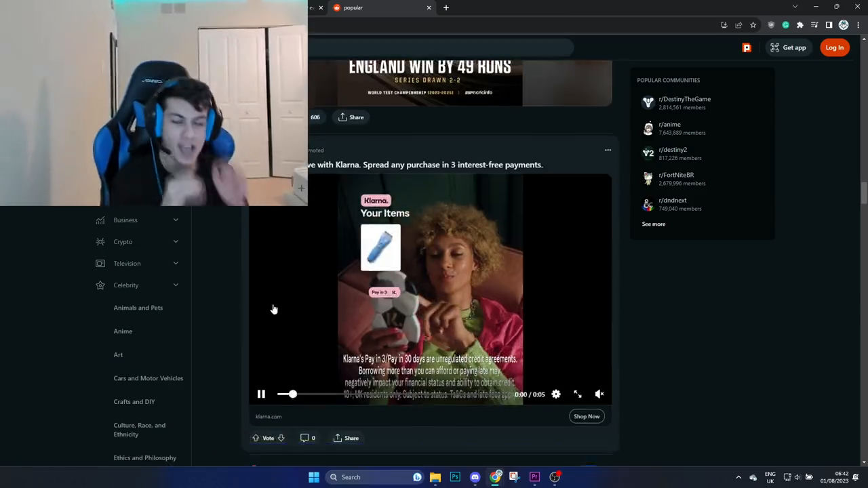Viewport: 868px width, 488px height.
Task: Open Chrome tab search dropdown arrow
Action: click(795, 7)
